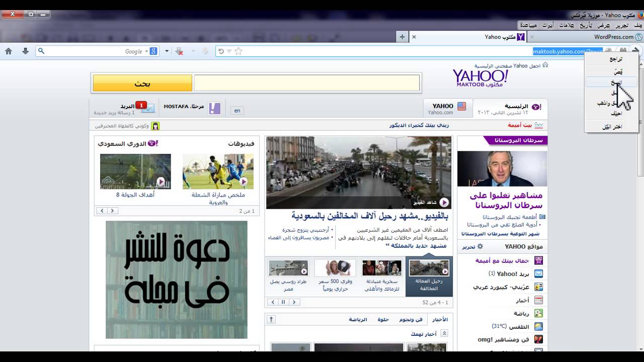Go to the next news carousel page
Screen dimensions: 644x362
294,302
